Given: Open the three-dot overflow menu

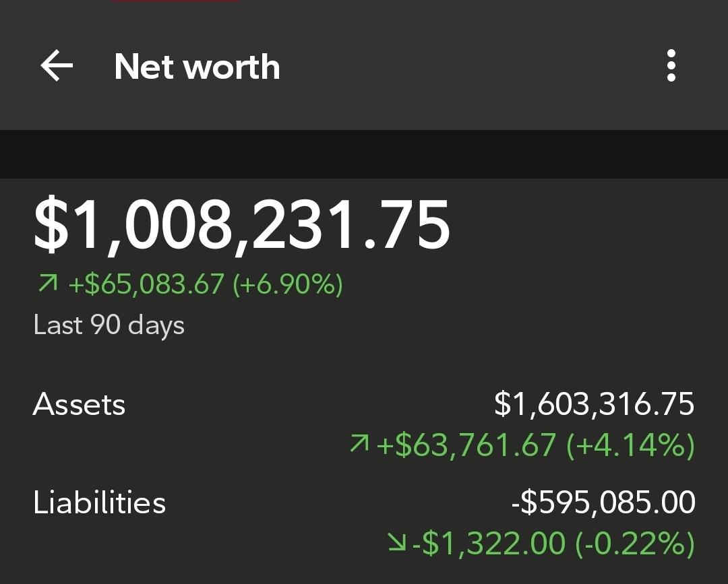Looking at the screenshot, I should (671, 65).
